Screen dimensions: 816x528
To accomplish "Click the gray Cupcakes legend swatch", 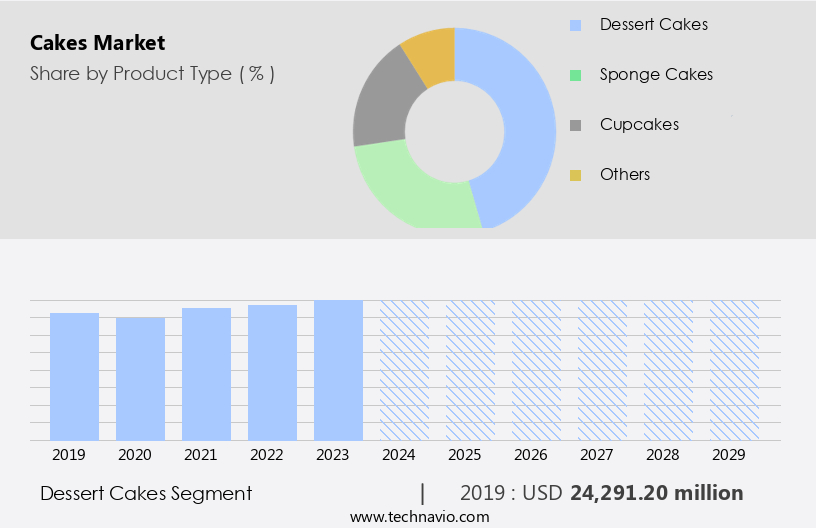I will pos(575,125).
